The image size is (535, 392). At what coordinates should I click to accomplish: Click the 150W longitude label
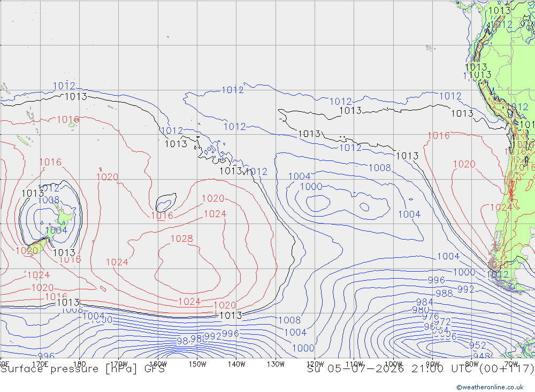tap(197, 364)
